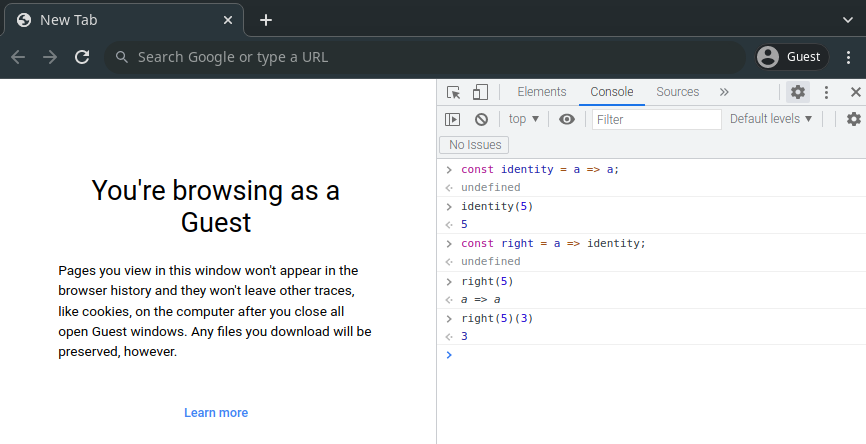Open the Default levels dropdown

click(x=770, y=119)
